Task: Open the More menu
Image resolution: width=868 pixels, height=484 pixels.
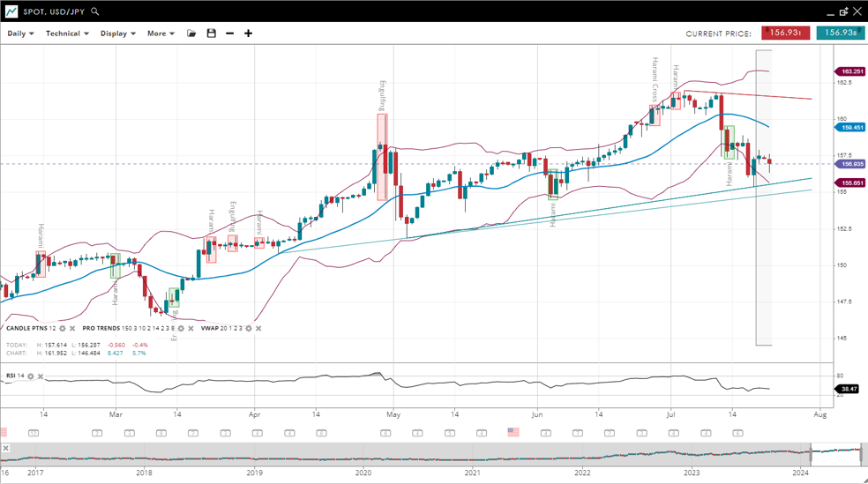Action: [161, 34]
